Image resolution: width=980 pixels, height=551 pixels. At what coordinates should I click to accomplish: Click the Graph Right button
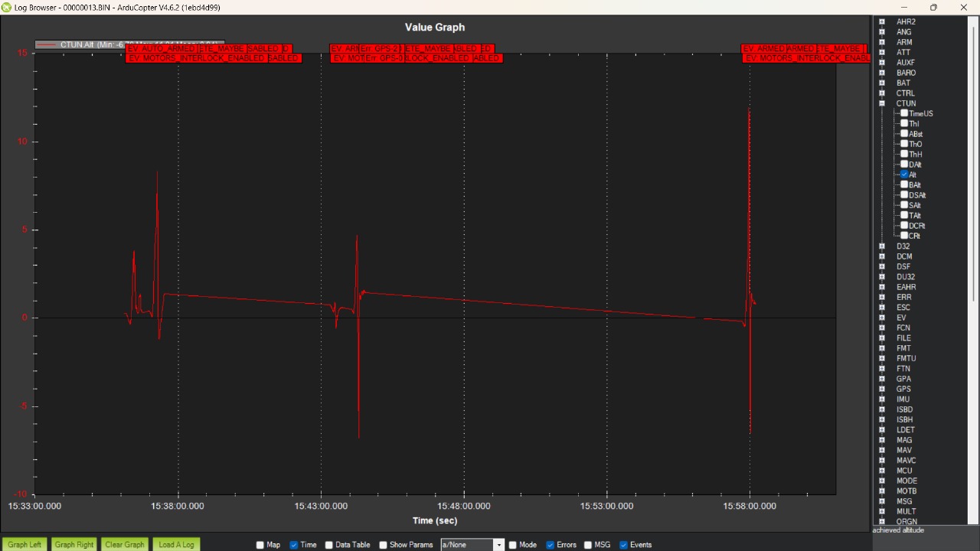pos(74,544)
